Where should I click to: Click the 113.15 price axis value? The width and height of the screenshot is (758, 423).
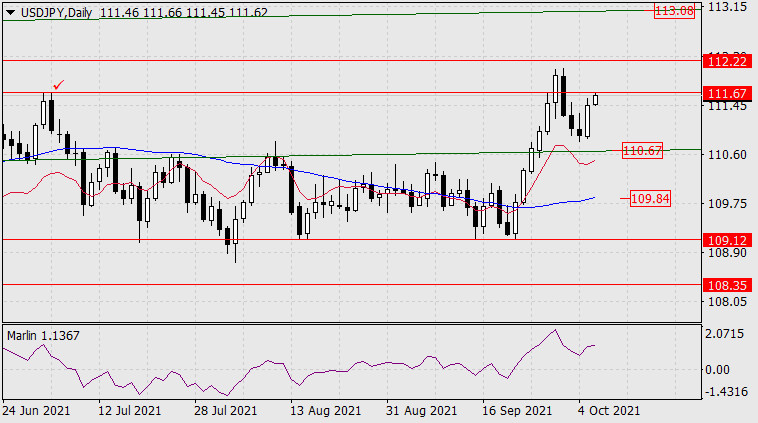pos(727,7)
